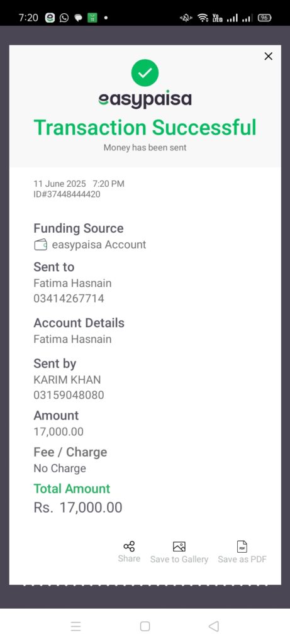Tap the Save to Gallery image icon

179,547
